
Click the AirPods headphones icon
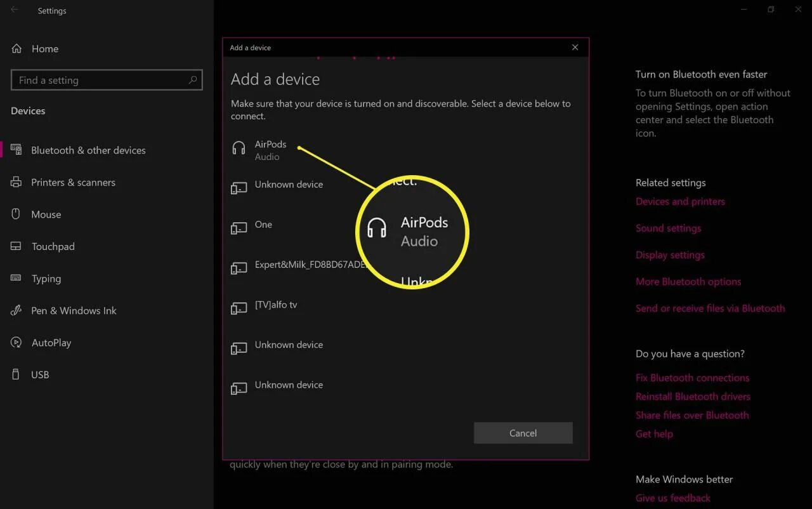click(239, 149)
